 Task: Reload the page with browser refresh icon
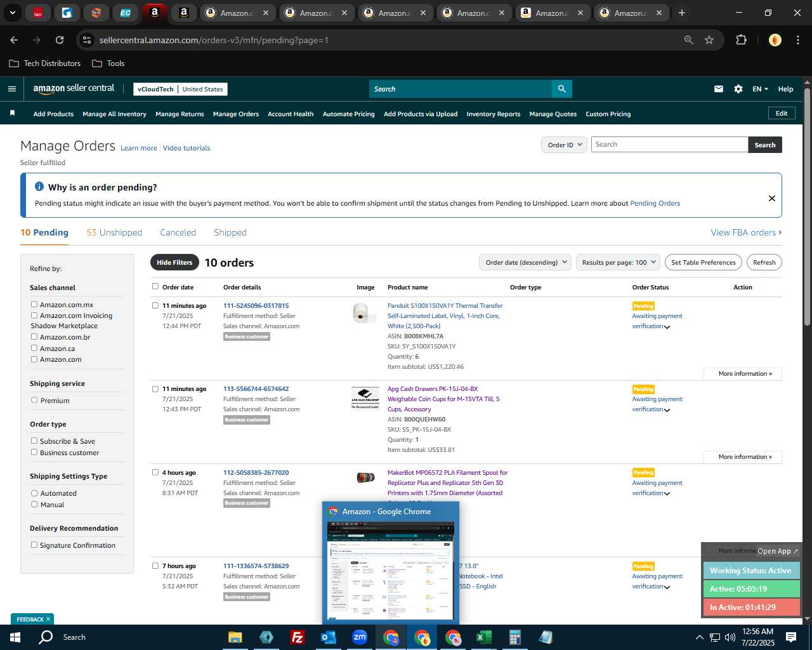[x=60, y=40]
